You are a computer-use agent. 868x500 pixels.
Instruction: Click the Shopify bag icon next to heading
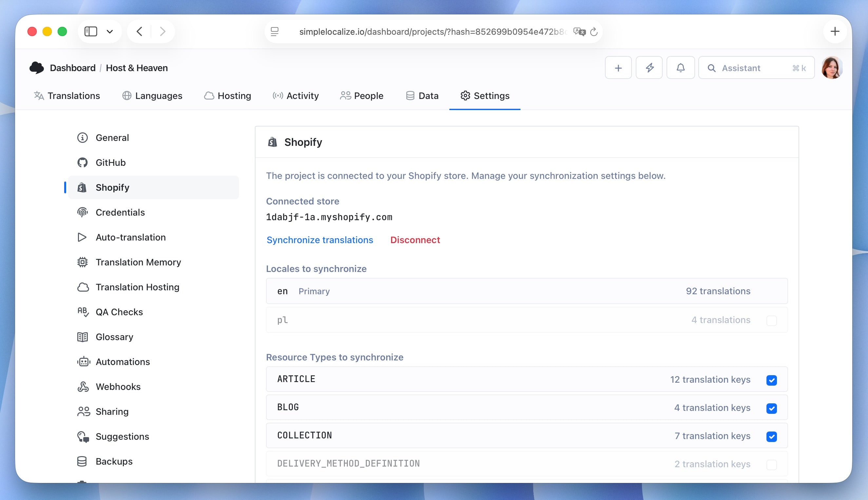[273, 142]
